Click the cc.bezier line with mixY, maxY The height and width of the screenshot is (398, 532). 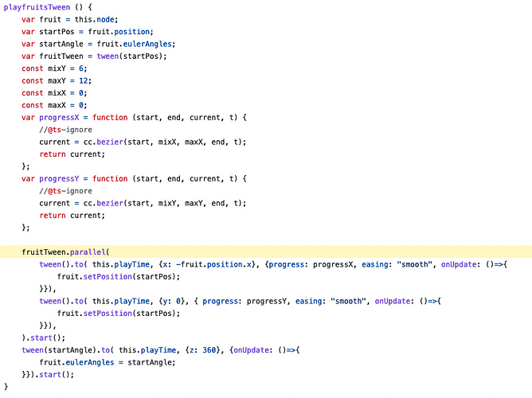click(x=143, y=203)
